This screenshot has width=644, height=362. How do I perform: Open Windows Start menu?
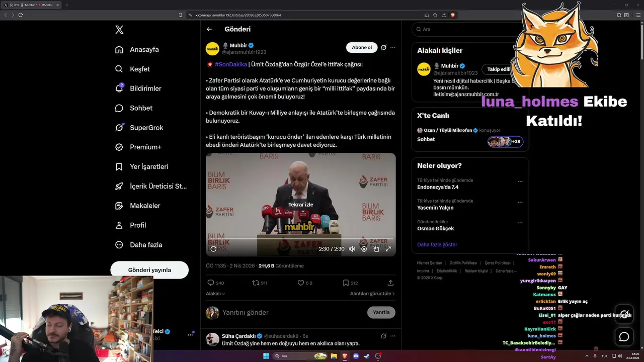[266, 356]
